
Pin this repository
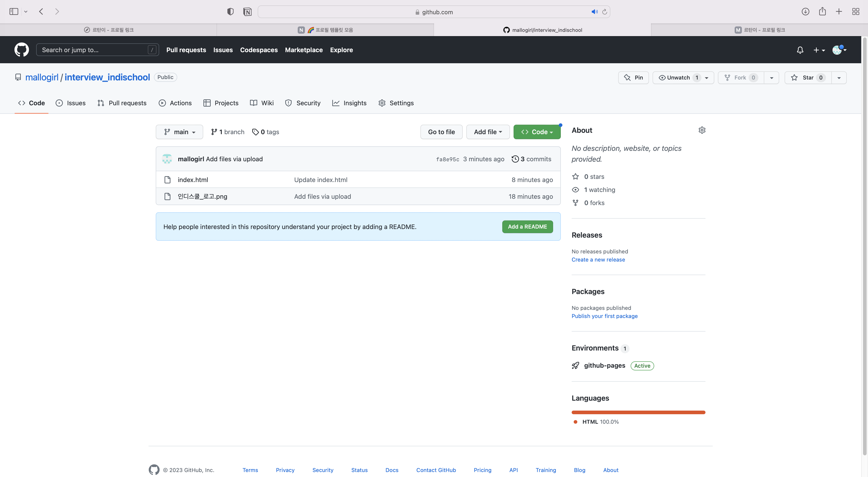(633, 77)
